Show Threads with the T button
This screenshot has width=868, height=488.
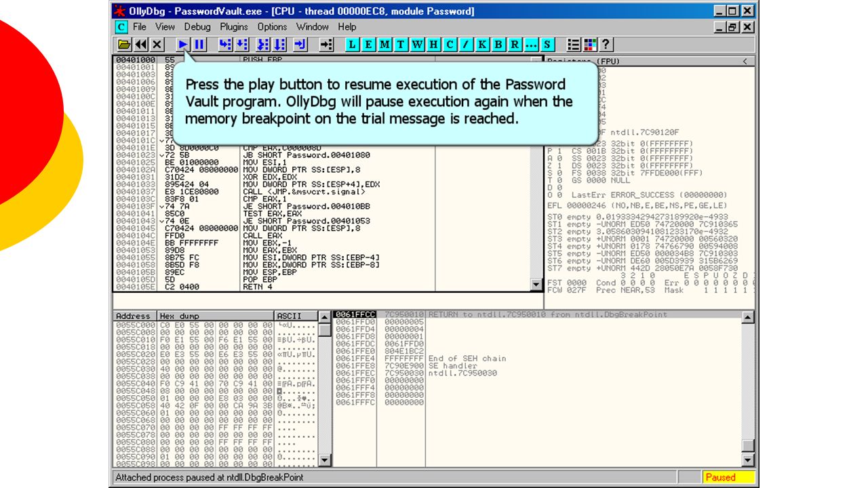point(401,45)
